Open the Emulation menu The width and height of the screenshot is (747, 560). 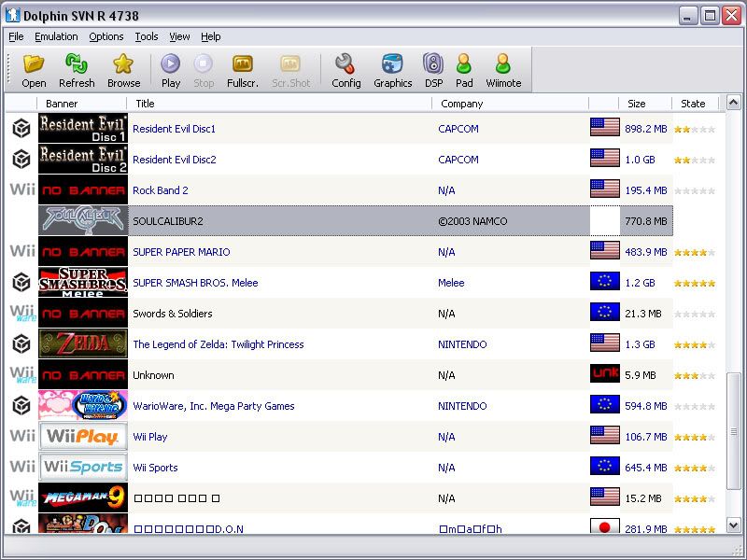[56, 36]
